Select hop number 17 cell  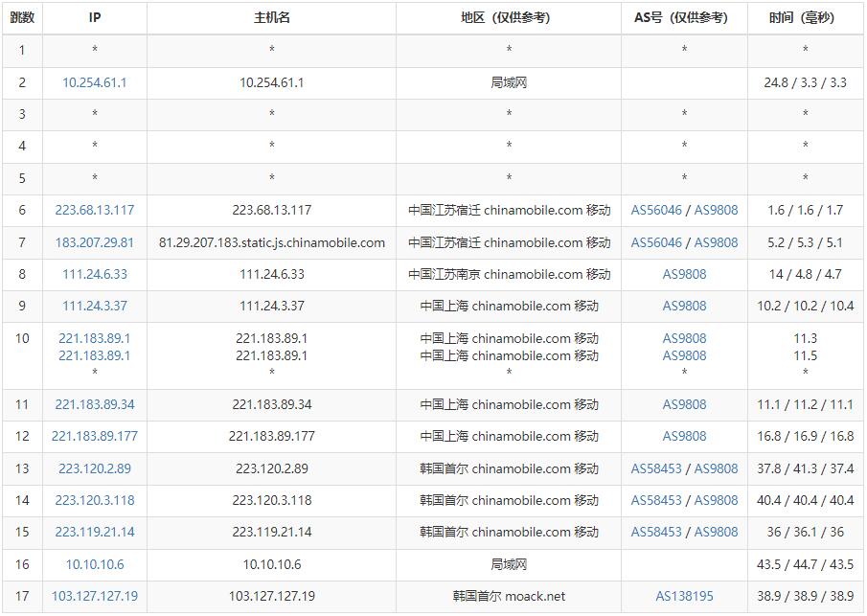click(22, 596)
